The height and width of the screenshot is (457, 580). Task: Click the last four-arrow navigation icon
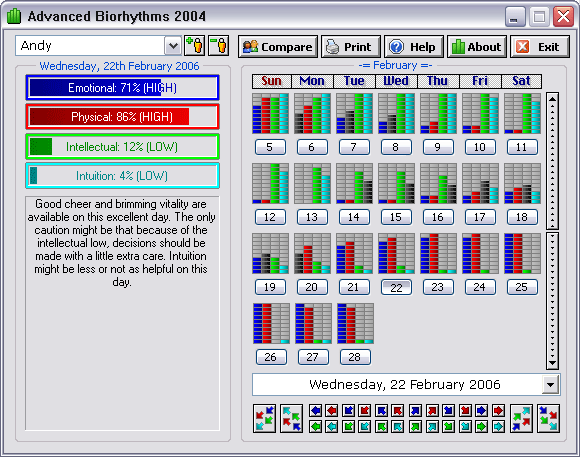coord(549,419)
